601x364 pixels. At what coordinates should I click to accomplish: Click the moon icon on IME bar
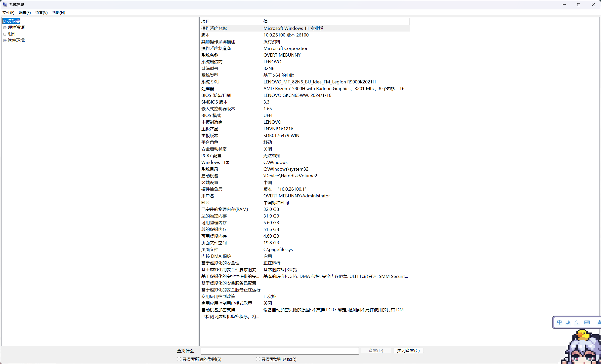click(x=568, y=322)
